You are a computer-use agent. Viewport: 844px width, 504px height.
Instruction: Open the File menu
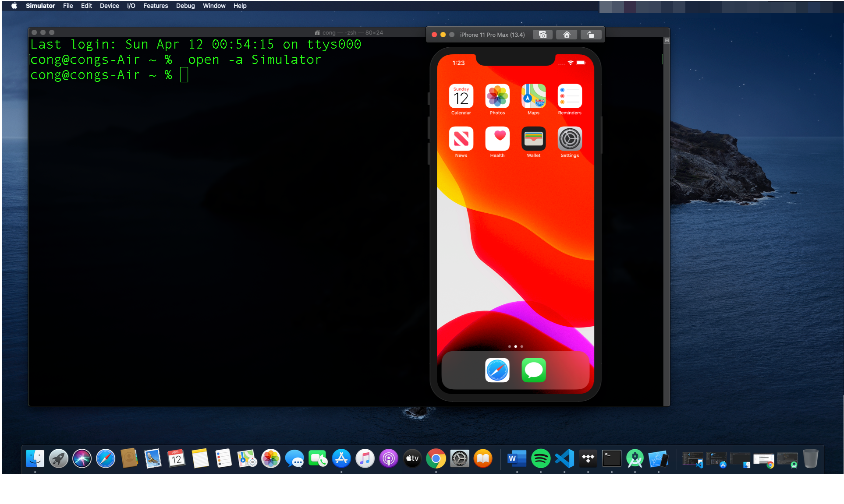click(68, 6)
